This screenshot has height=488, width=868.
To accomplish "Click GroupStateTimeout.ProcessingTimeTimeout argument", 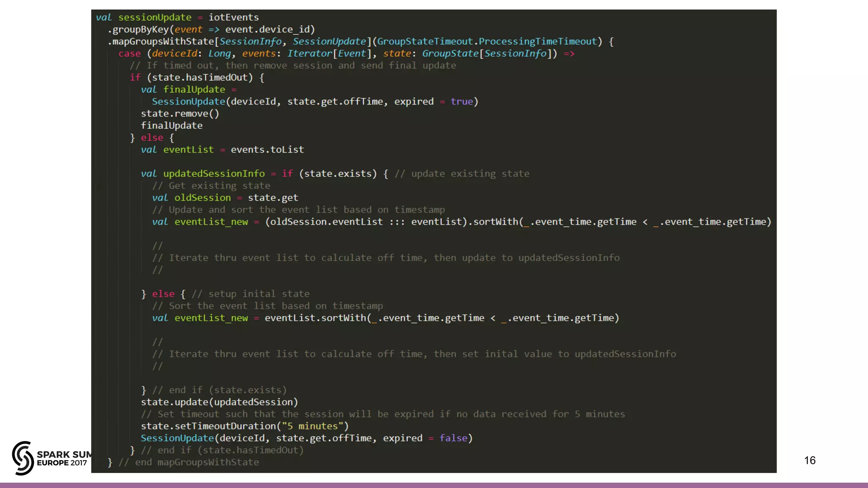I will pos(487,42).
